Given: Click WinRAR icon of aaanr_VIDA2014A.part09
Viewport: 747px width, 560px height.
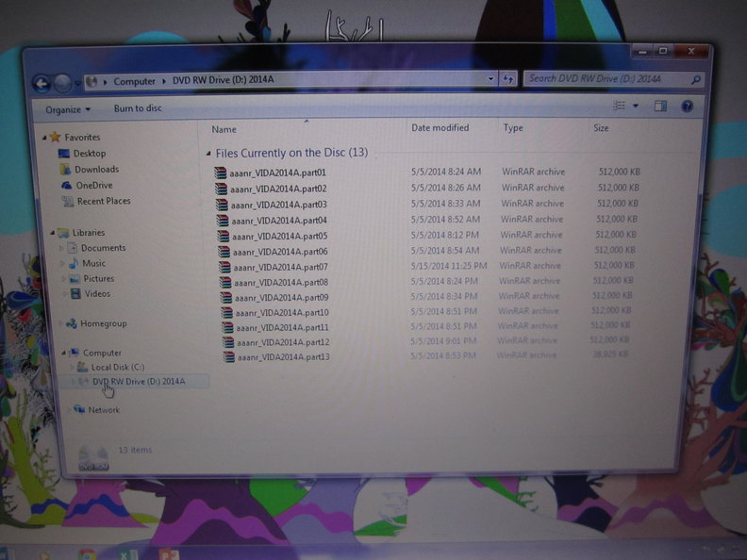Looking at the screenshot, I should (225, 298).
